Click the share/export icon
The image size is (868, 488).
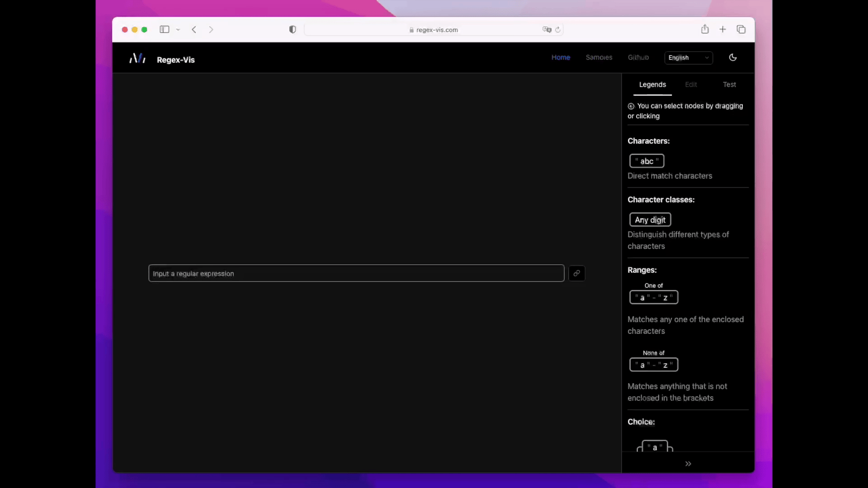coord(705,29)
